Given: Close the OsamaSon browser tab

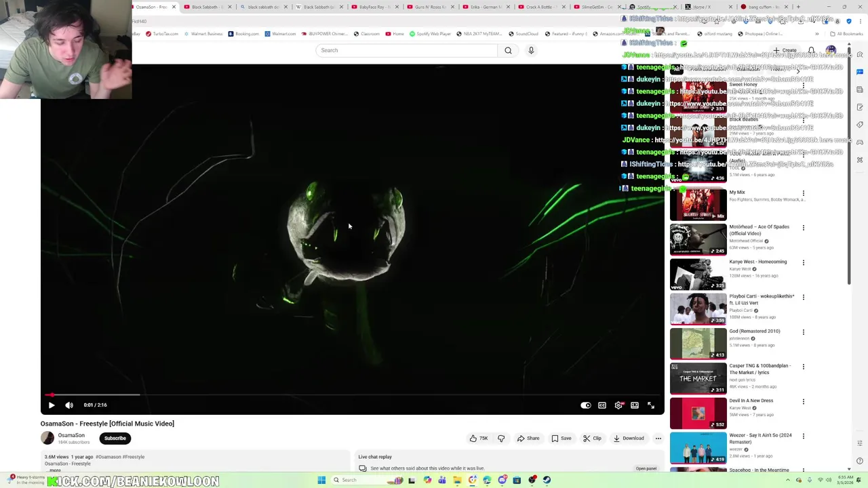Looking at the screenshot, I should [x=174, y=7].
